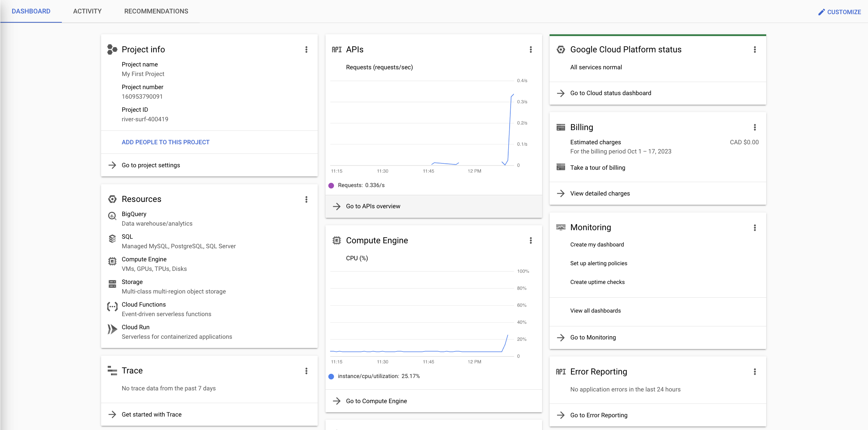The width and height of the screenshot is (868, 430).
Task: Click the Compute Engine chip icon in Resources
Action: tap(112, 261)
